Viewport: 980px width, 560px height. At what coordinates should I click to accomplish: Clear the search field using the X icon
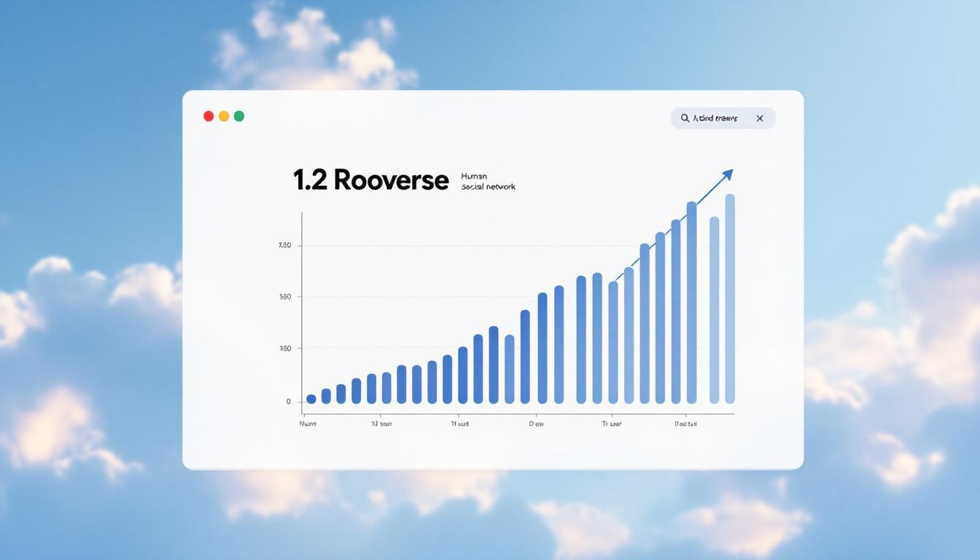point(759,117)
